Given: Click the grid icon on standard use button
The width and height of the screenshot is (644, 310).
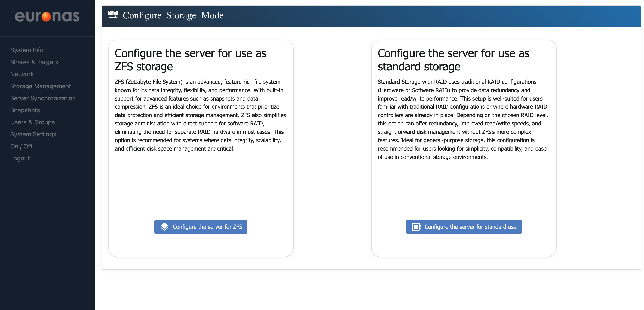Looking at the screenshot, I should coord(416,227).
